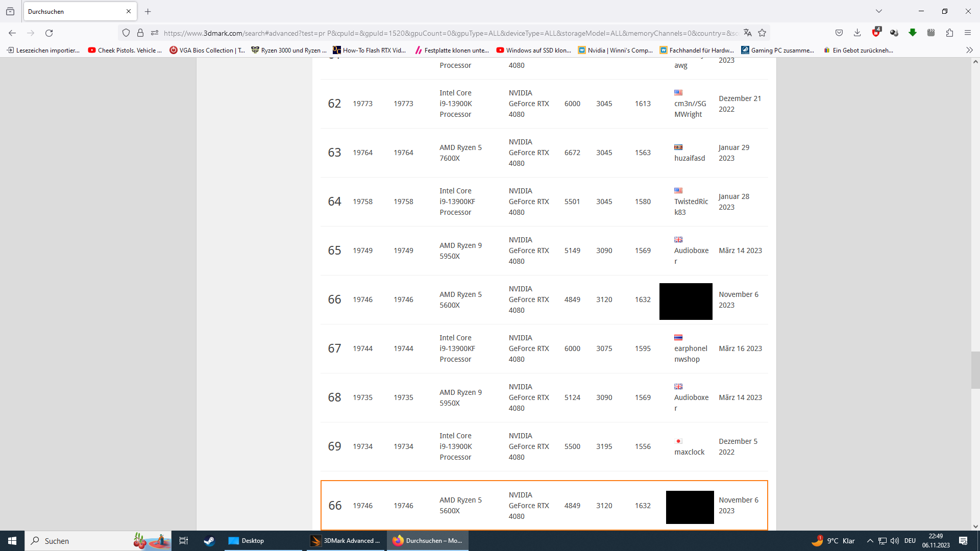Open Firefox hamburger application menu
This screenshot has width=980, height=551.
(x=968, y=33)
